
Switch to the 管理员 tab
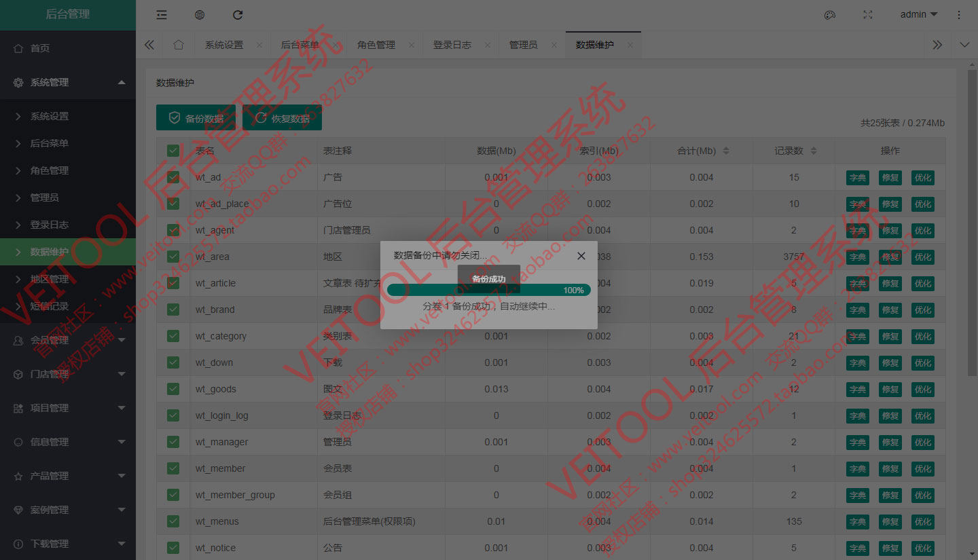point(524,45)
